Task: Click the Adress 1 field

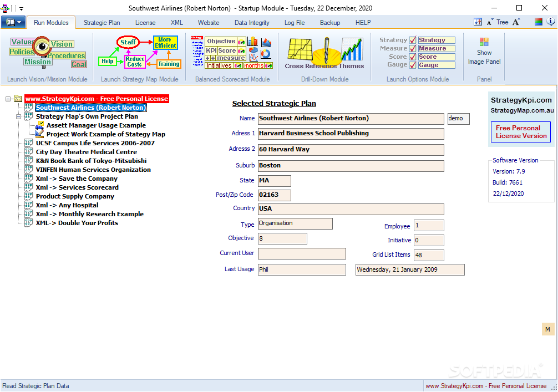Action: tap(351, 134)
